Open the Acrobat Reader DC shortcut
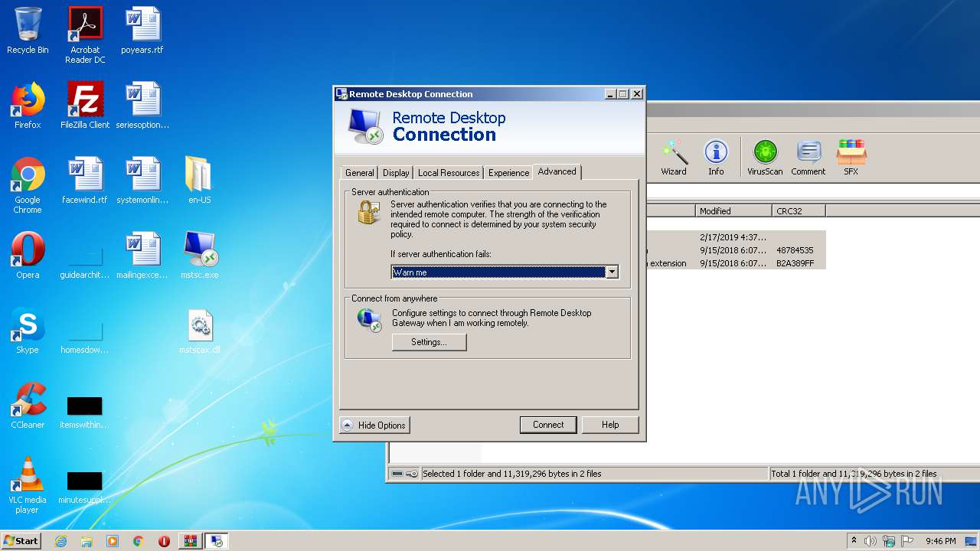 pyautogui.click(x=85, y=34)
